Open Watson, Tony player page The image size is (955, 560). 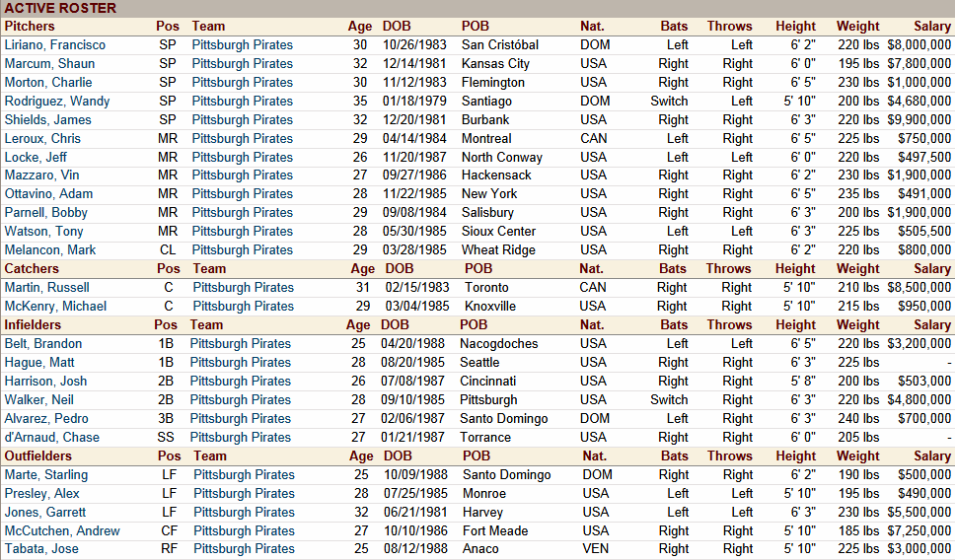coord(43,232)
